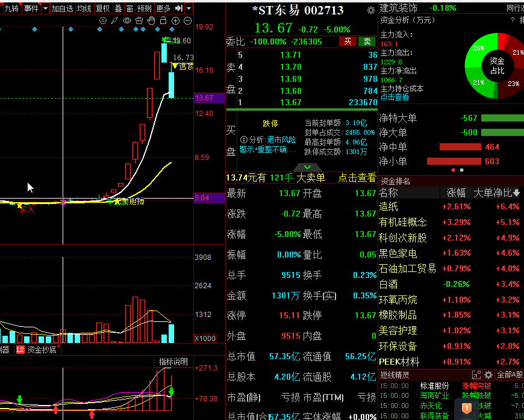The height and width of the screenshot is (420, 524).
Task: Select 造纸 row in 资金排名
Action: coord(451,206)
